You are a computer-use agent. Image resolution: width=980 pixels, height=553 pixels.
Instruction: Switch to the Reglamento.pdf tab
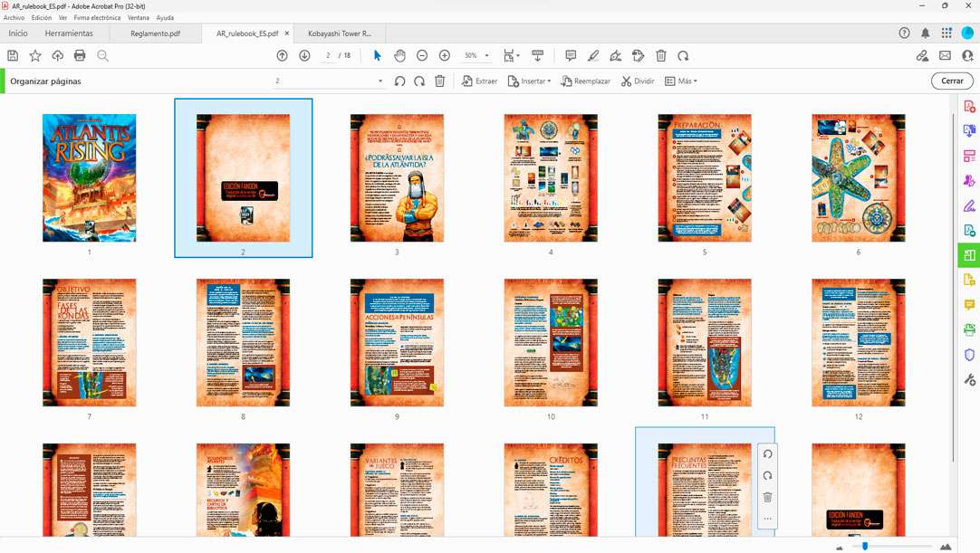(156, 33)
